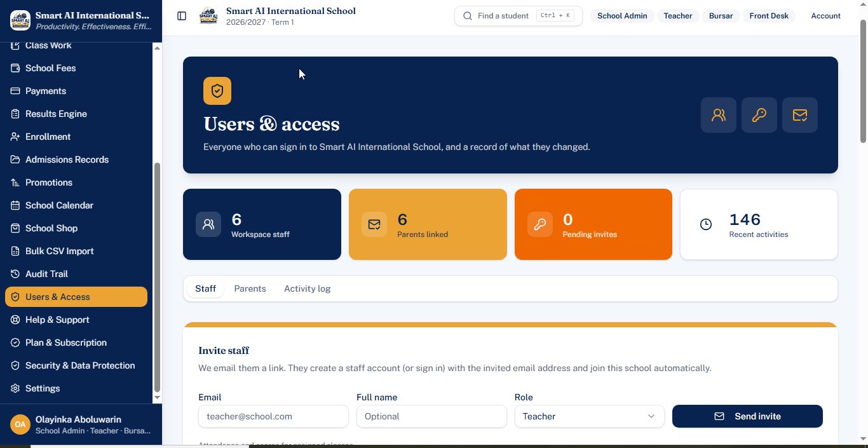The width and height of the screenshot is (868, 448).
Task: Click the Settings gear icon
Action: (x=15, y=388)
